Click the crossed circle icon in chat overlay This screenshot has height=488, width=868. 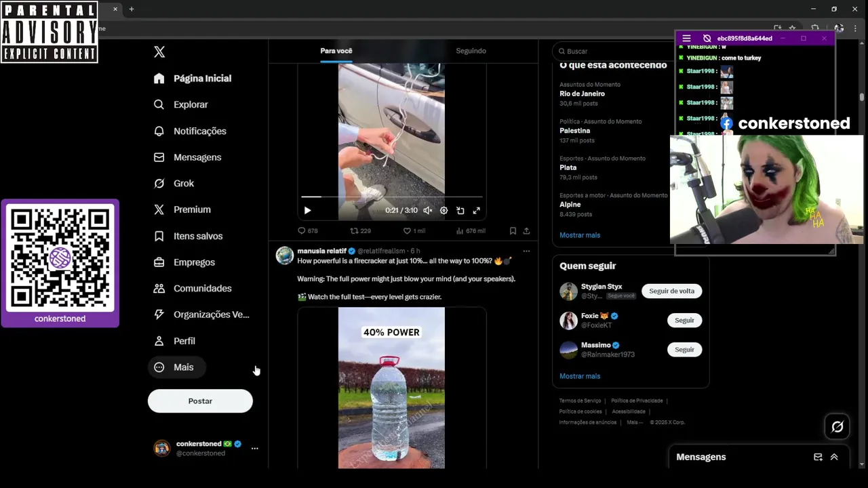[x=707, y=39]
